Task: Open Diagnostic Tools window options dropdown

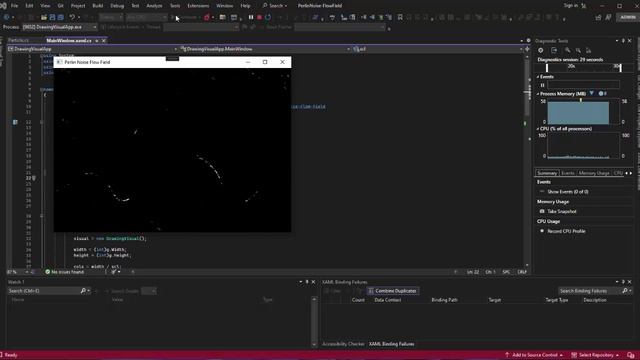Action: pos(617,41)
